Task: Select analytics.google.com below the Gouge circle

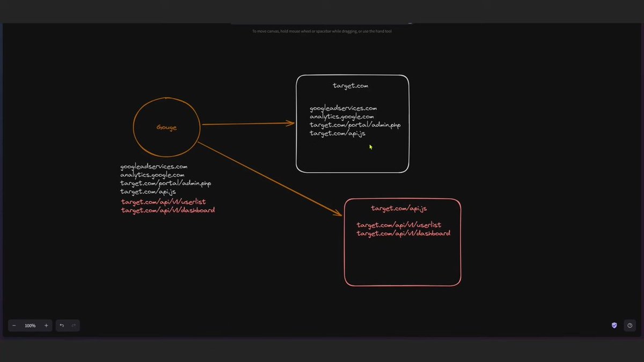Action: click(x=152, y=175)
